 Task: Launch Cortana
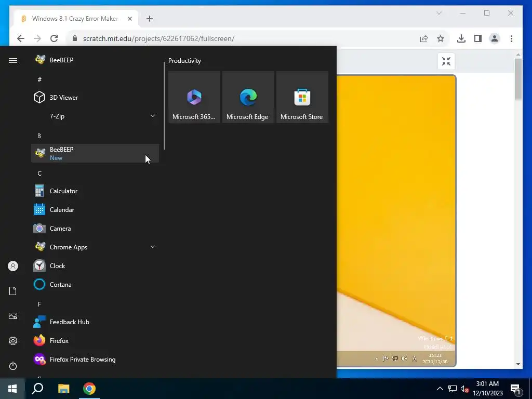pyautogui.click(x=95, y=284)
